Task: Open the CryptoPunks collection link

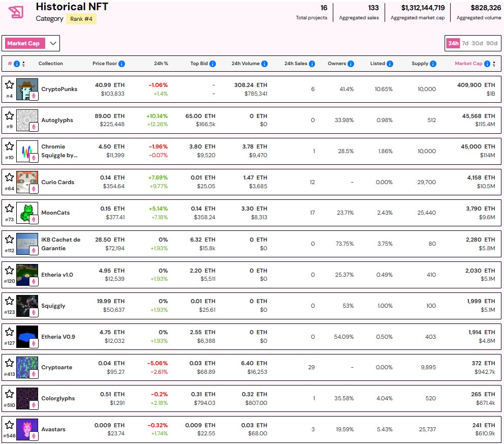Action: 59,89
